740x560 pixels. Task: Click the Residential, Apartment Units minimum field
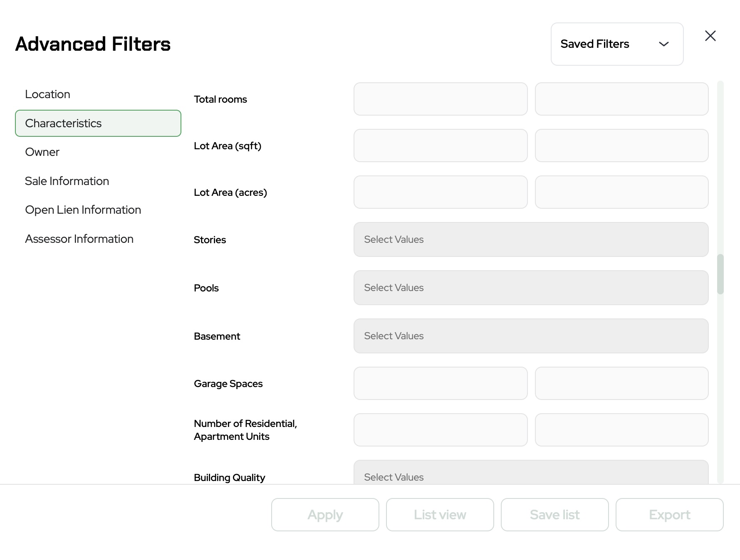[x=441, y=430]
